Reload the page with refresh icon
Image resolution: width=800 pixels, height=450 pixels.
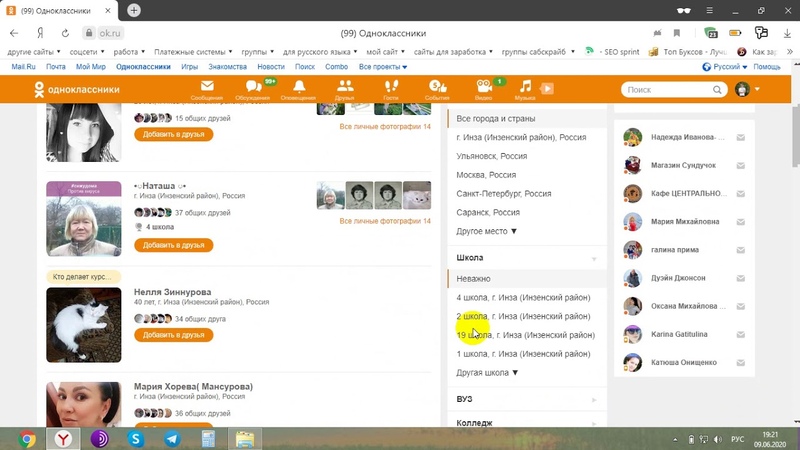click(65, 33)
